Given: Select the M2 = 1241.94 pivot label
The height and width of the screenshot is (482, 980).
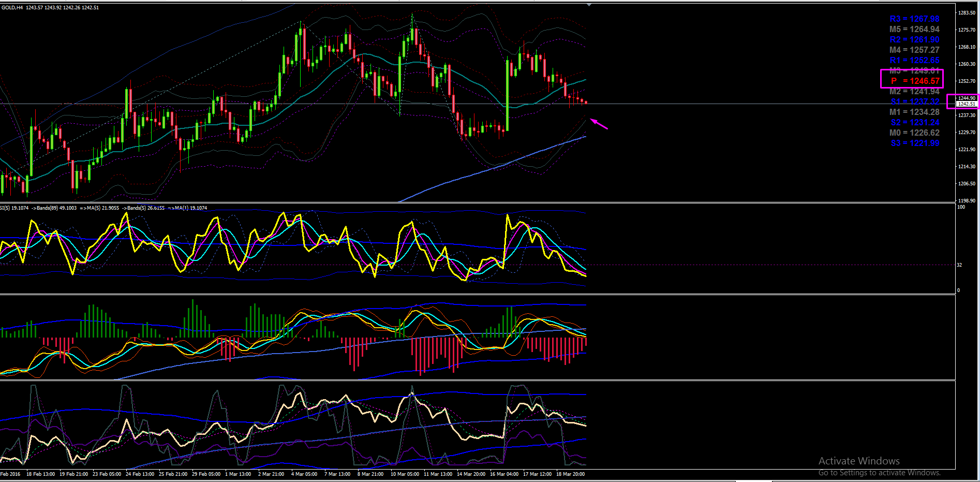Looking at the screenshot, I should [x=914, y=92].
